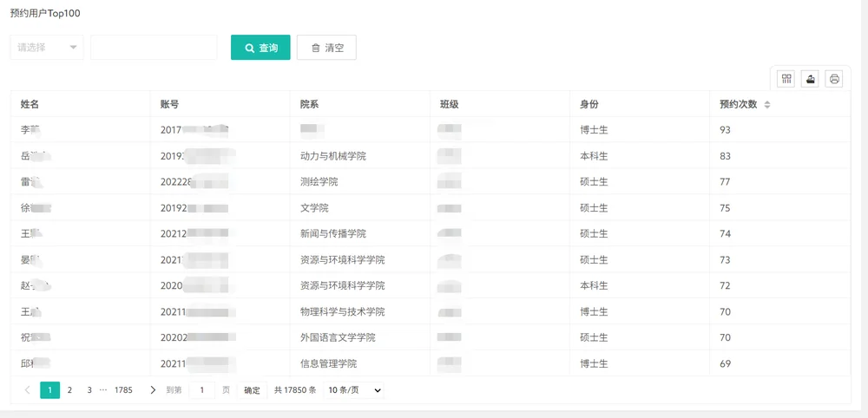Click the 共 17850 条 total count
868x418 pixels.
tap(295, 389)
